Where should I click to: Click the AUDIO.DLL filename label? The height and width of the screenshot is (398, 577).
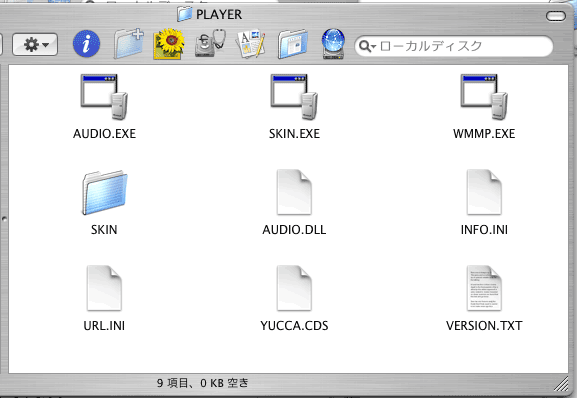point(294,230)
